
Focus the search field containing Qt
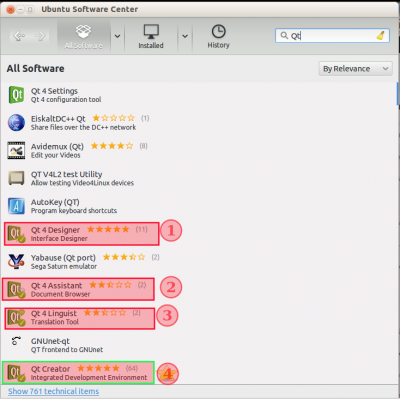(332, 35)
